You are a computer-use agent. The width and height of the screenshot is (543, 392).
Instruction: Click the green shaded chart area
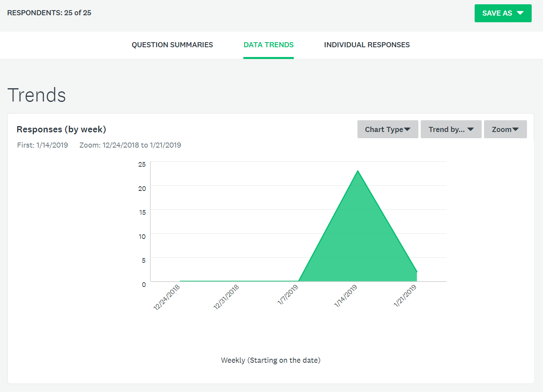pos(357,242)
